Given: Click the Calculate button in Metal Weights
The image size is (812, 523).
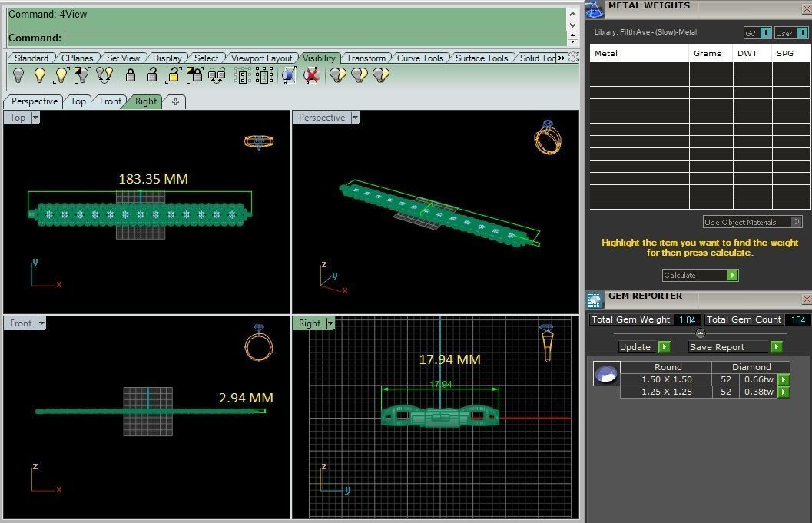Looking at the screenshot, I should tap(700, 275).
